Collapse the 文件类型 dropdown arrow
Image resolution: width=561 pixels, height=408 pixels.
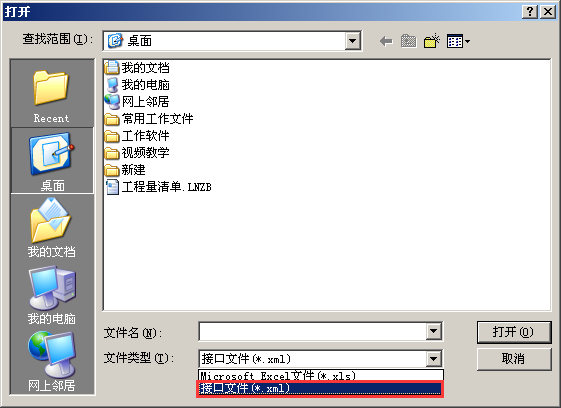coord(433,358)
